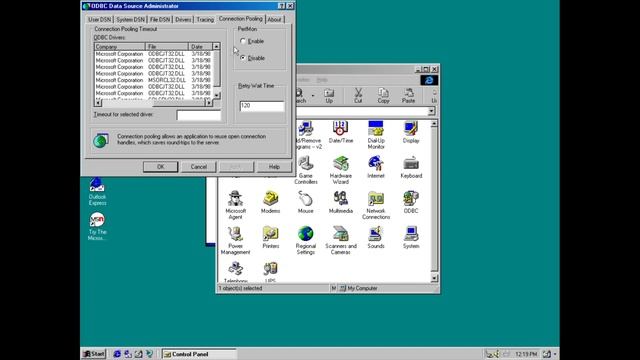Click the Timeout for selected driver field

198,115
